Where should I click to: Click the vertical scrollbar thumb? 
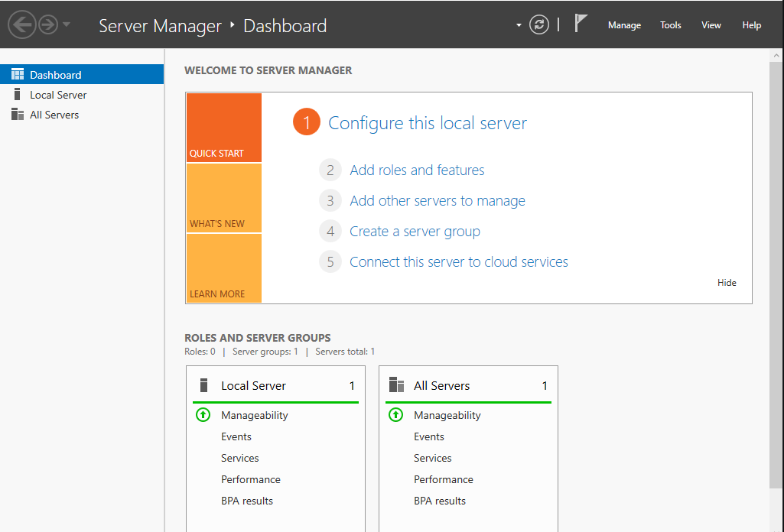point(776,275)
